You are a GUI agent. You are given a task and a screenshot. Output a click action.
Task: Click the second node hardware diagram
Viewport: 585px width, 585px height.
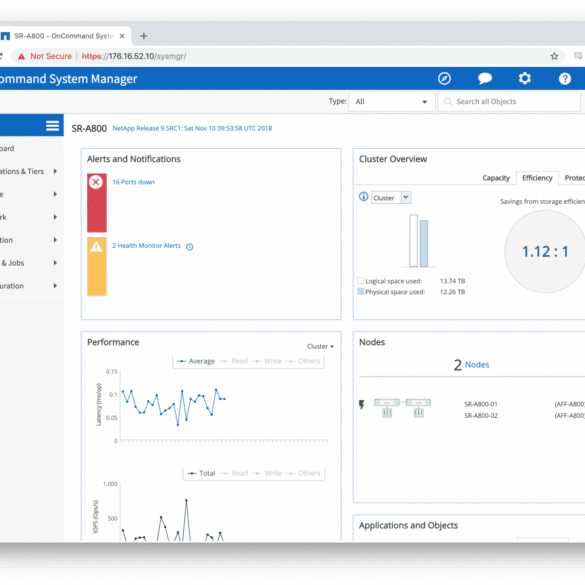(418, 407)
